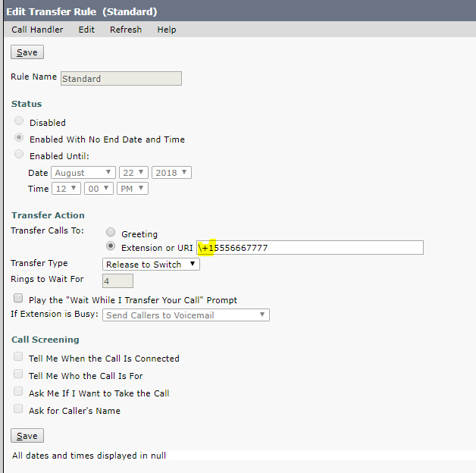Expand the If Extension is Busy dropdown
476x473 pixels.
pos(186,315)
